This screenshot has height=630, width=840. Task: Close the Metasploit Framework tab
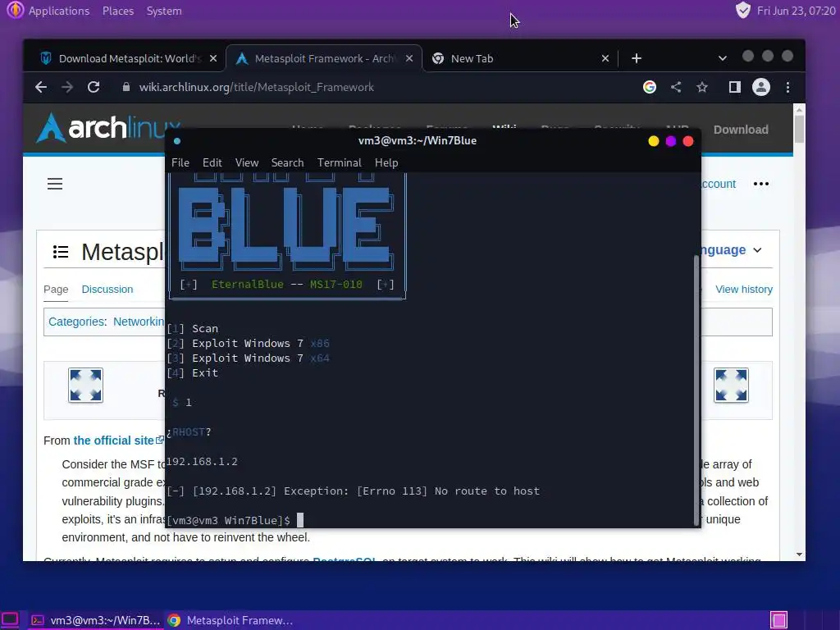point(409,58)
